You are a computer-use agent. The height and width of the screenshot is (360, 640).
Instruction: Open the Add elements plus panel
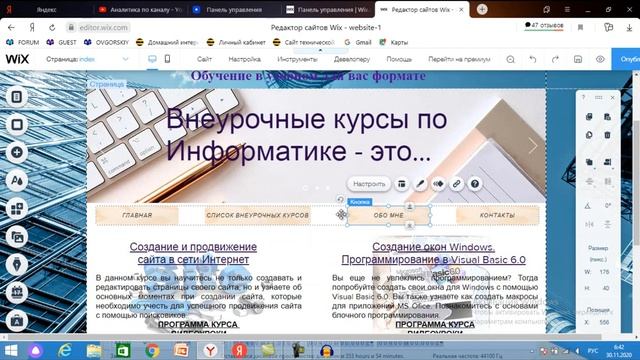pyautogui.click(x=17, y=153)
